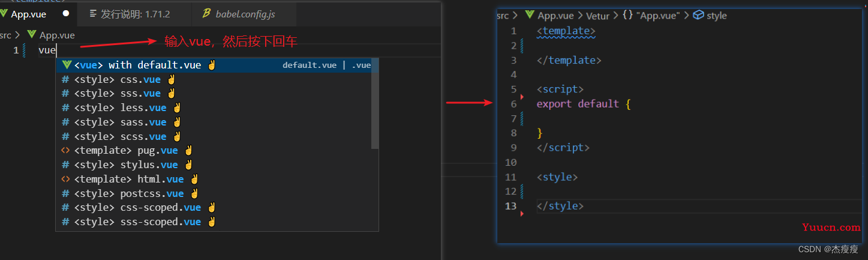Click the <style> tag on line 11
Viewport: 868px width, 260px height.
[557, 177]
